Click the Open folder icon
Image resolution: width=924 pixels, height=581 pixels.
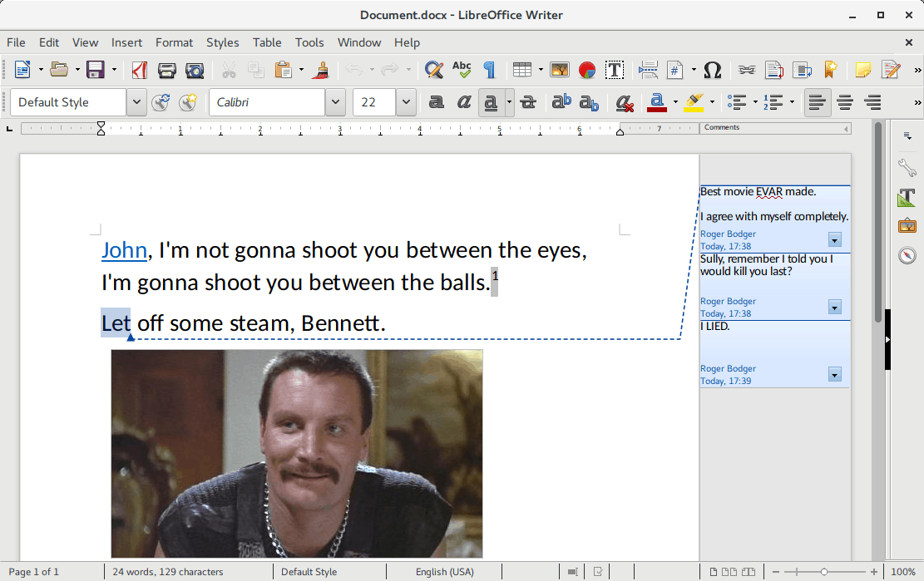tap(59, 70)
